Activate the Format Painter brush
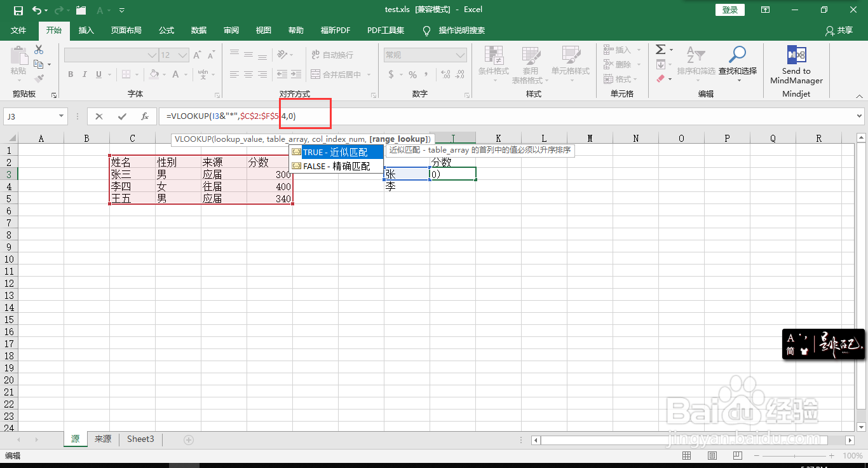The height and width of the screenshot is (468, 868). click(x=39, y=79)
